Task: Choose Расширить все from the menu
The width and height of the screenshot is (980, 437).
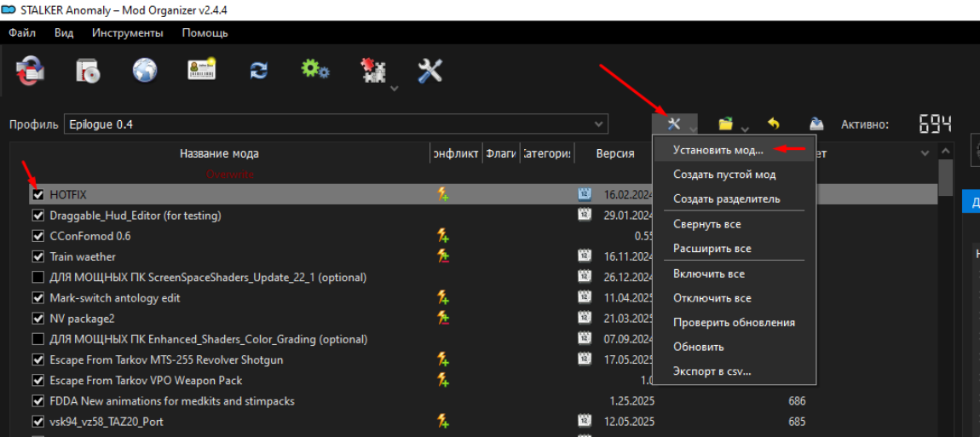Action: pyautogui.click(x=735, y=248)
